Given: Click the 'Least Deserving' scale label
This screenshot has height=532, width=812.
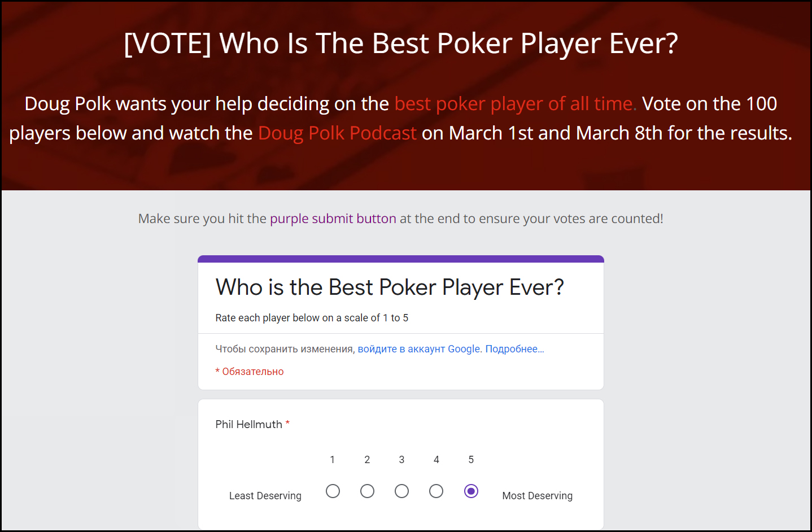Looking at the screenshot, I should click(265, 496).
